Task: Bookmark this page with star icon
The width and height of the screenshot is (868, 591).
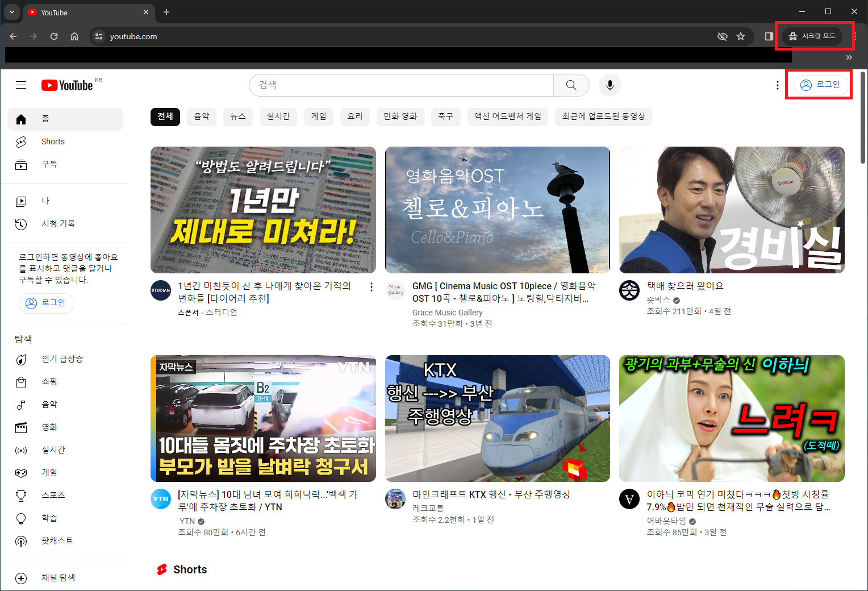Action: click(741, 36)
